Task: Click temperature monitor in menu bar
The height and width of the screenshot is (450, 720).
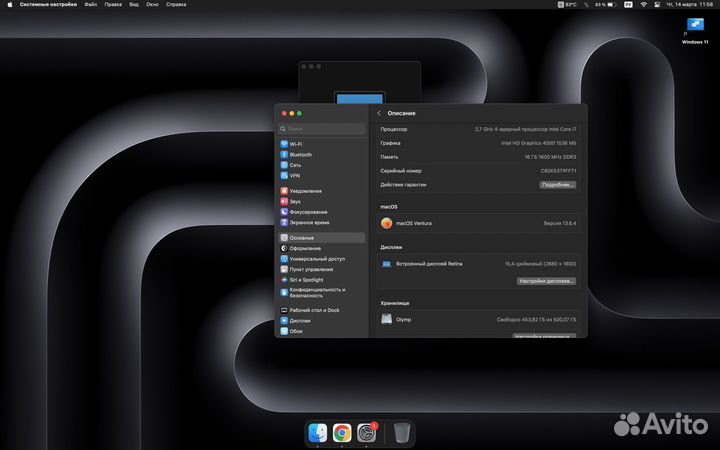Action: pyautogui.click(x=567, y=5)
